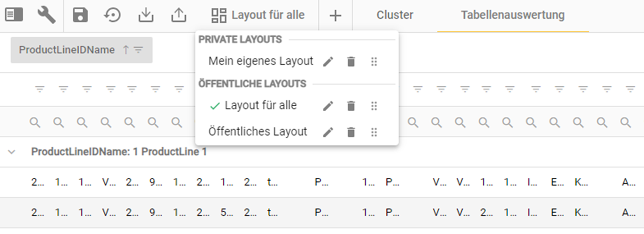Click the plus button to add tab
Image resolution: width=644 pixels, height=234 pixels.
(335, 16)
